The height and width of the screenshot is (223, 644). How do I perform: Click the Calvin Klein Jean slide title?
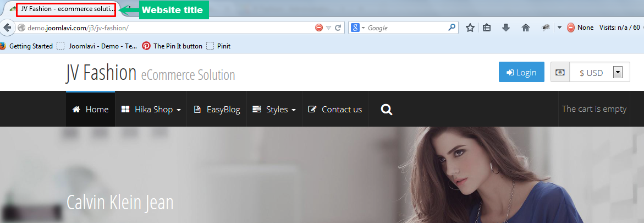coord(120,203)
